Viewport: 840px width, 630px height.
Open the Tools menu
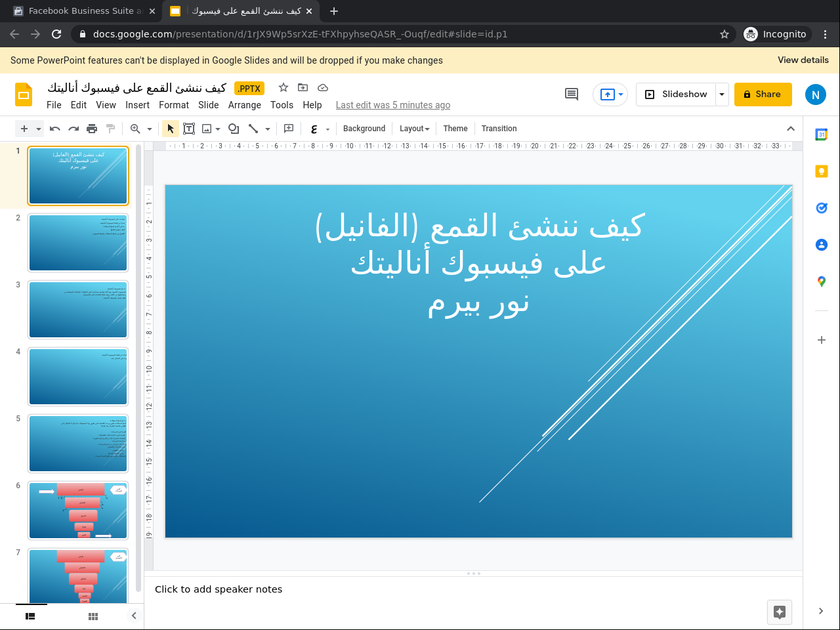tap(282, 105)
